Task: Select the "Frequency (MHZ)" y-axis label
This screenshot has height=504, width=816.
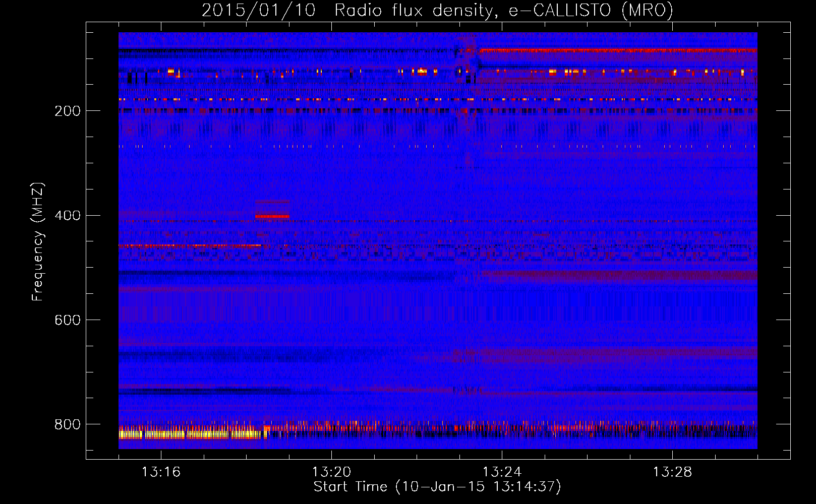Action: pyautogui.click(x=37, y=242)
